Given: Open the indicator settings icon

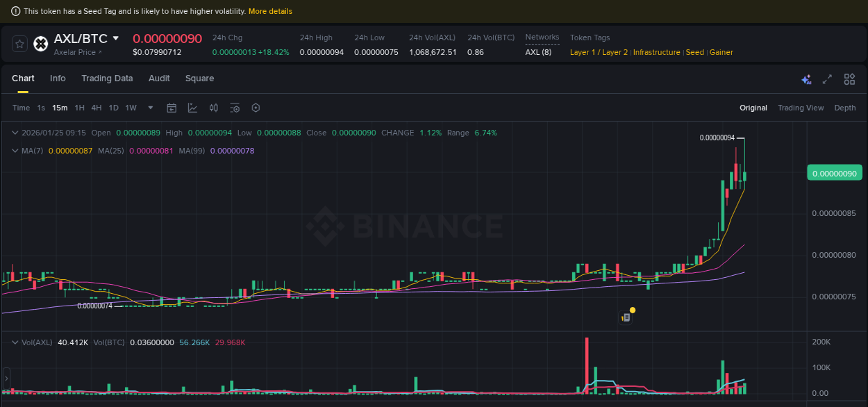Looking at the screenshot, I should pos(234,108).
